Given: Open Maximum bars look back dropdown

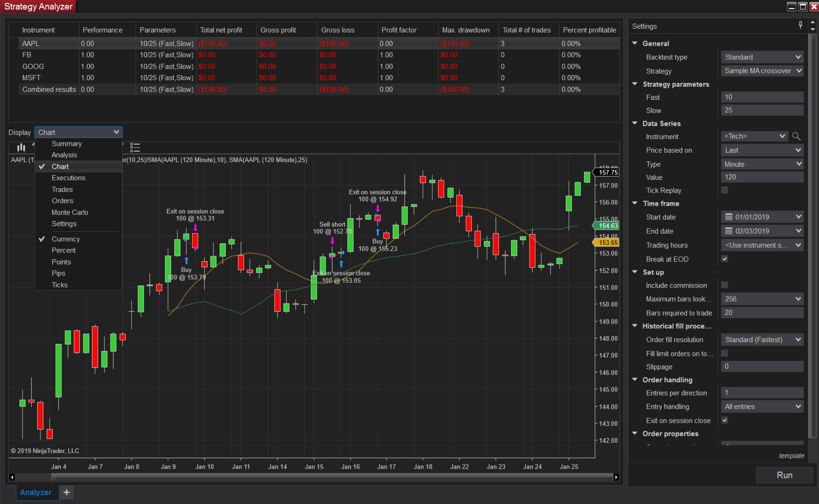Looking at the screenshot, I should click(762, 299).
